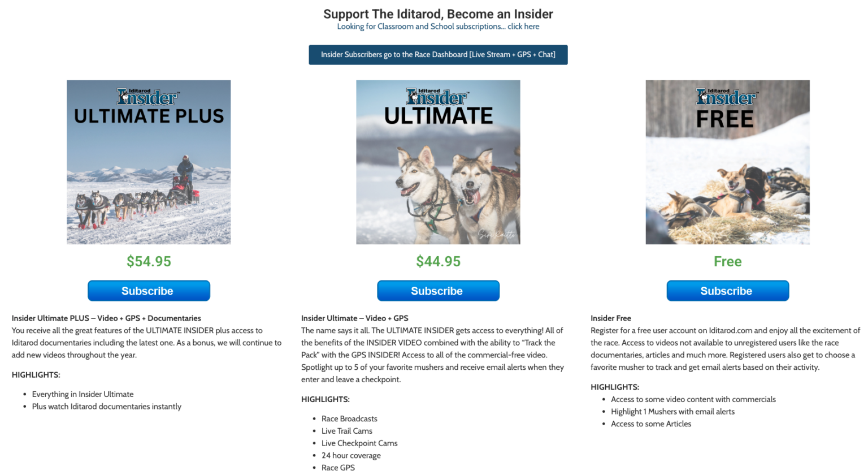Go to the Race Dashboard live stream button
The height and width of the screenshot is (475, 868).
438,55
